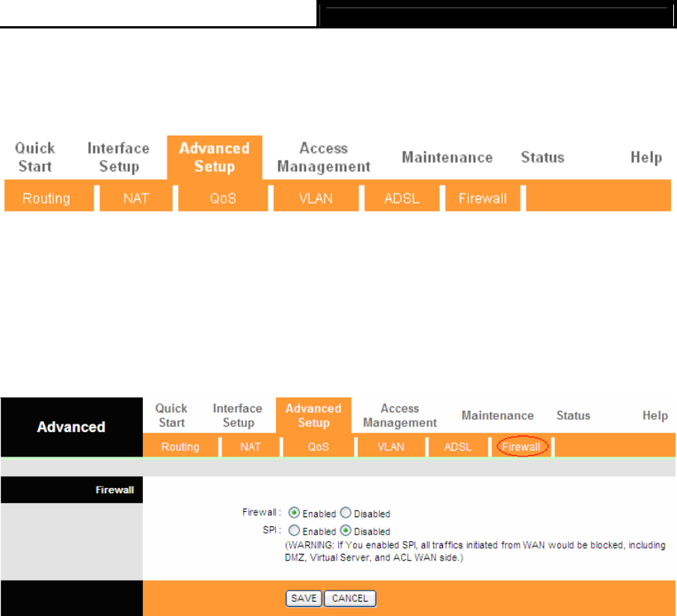Screen dimensions: 677x616
Task: Click the CANCEL button
Action: pyautogui.click(x=350, y=598)
